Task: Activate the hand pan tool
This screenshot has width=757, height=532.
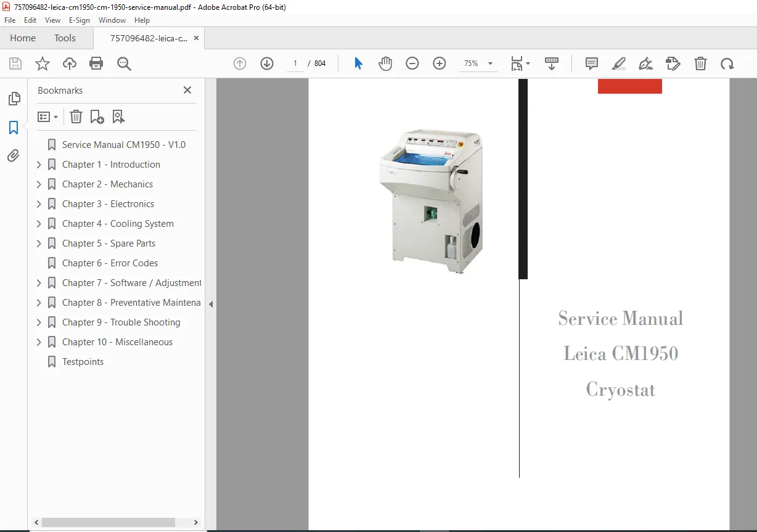Action: 385,63
